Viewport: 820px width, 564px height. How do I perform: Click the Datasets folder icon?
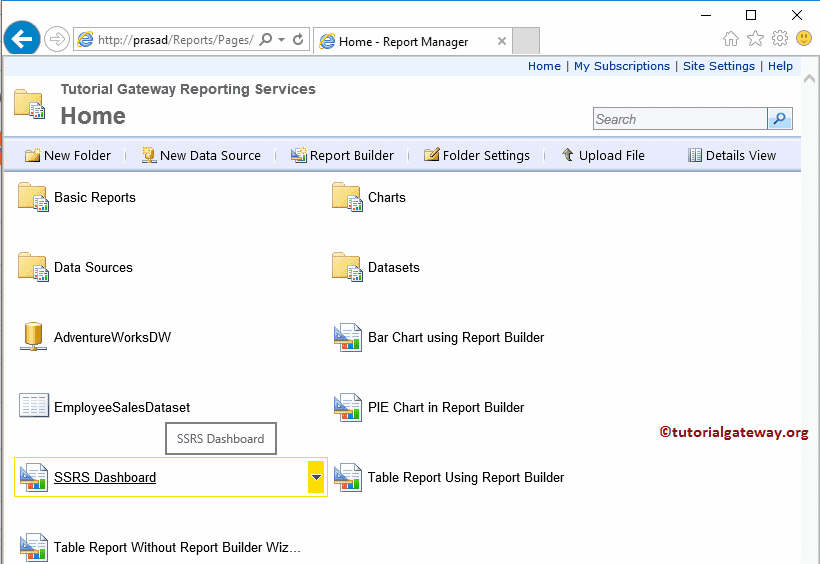[347, 267]
